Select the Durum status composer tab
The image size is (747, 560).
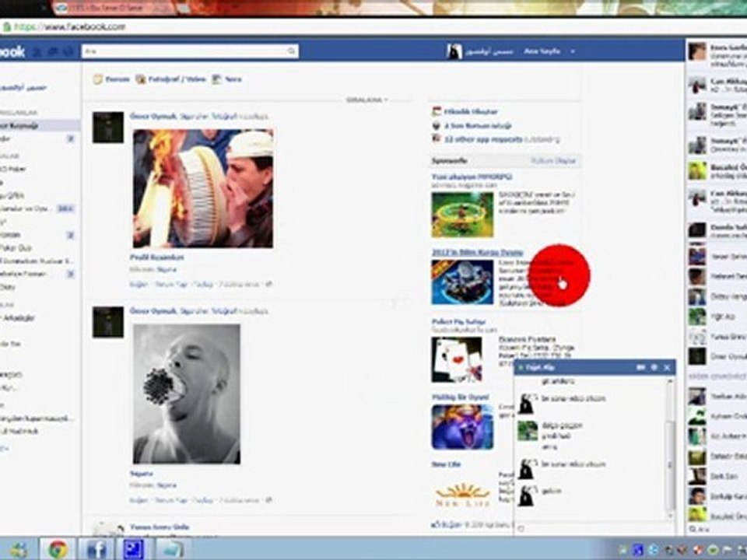tap(111, 79)
